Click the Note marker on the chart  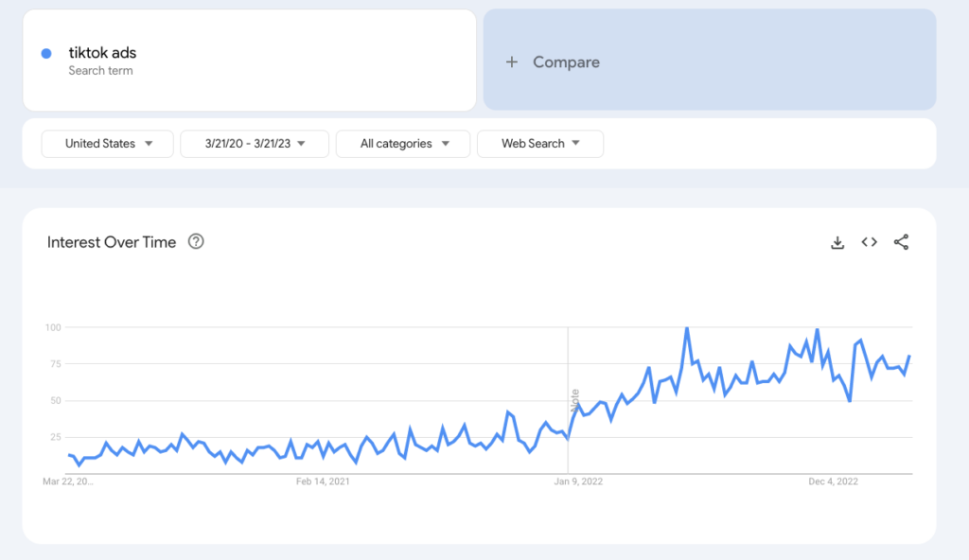(575, 400)
